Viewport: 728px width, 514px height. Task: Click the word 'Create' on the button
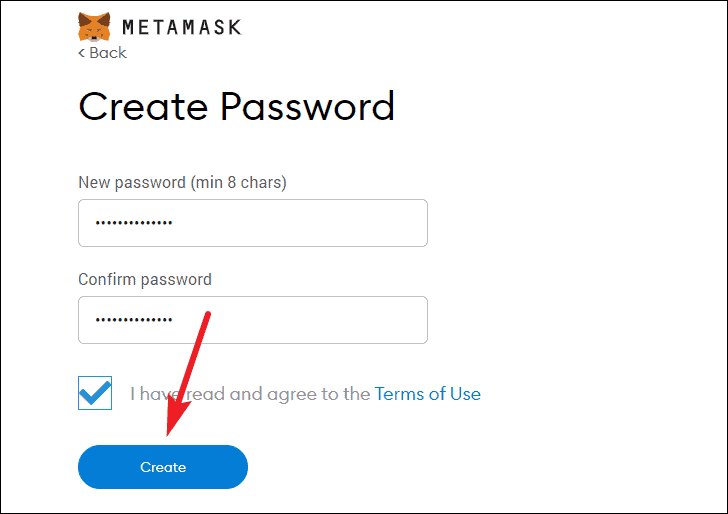[163, 467]
